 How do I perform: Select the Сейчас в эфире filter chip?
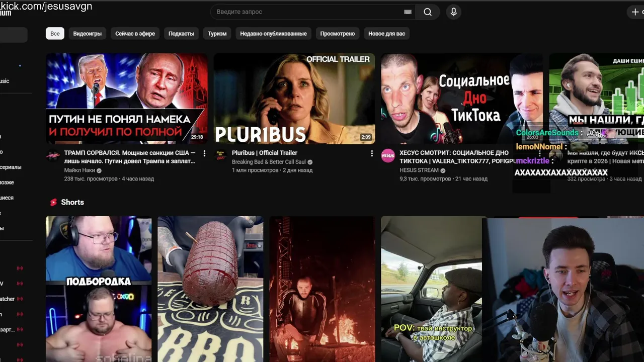pyautogui.click(x=135, y=34)
